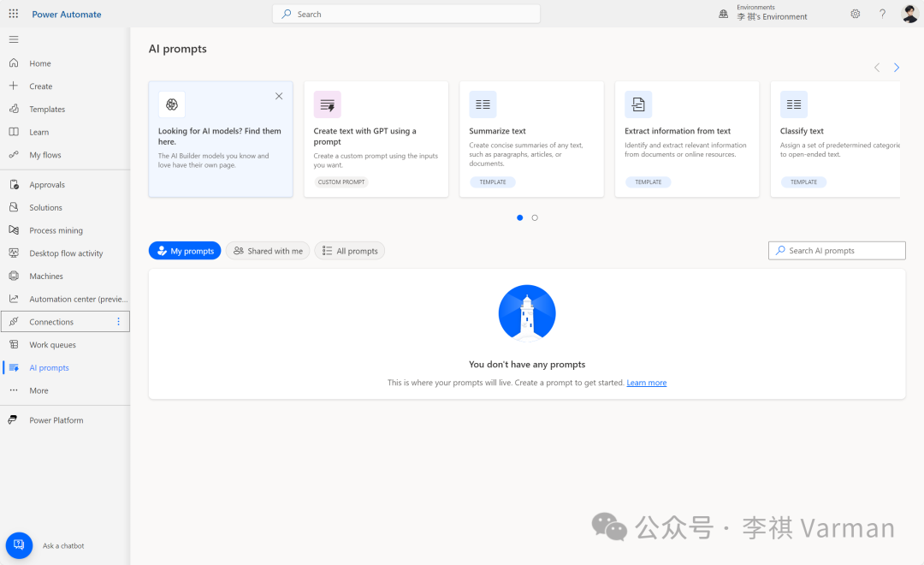
Task: Open the Settings gear icon
Action: 855,14
